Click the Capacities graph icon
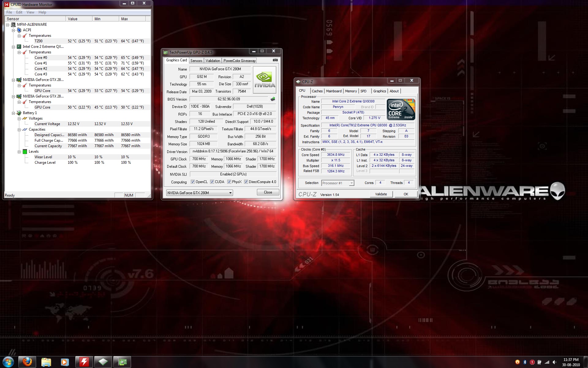 point(25,129)
